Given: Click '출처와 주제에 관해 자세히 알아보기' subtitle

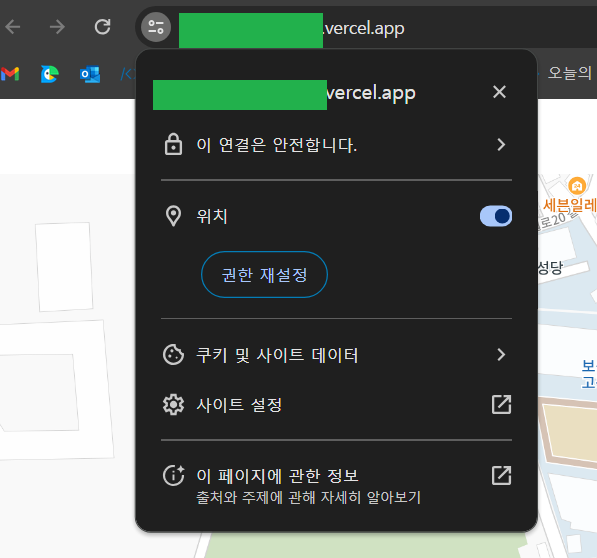Looking at the screenshot, I should click(308, 497).
